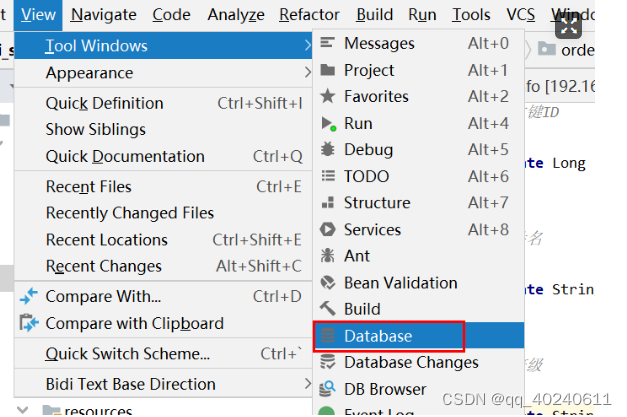Click the Favorites star icon
Image resolution: width=627 pixels, height=417 pixels.
[327, 96]
